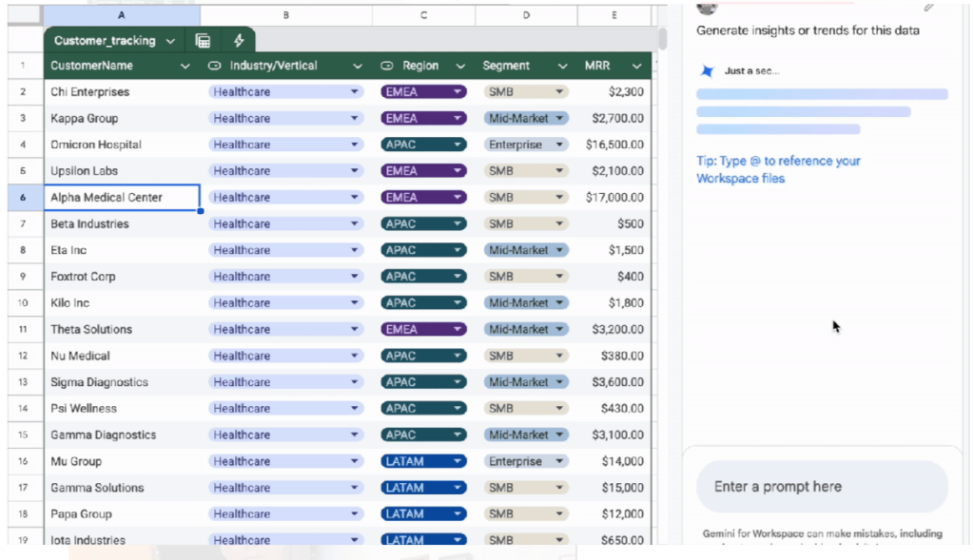Click the user avatar above the prompt

705,8
